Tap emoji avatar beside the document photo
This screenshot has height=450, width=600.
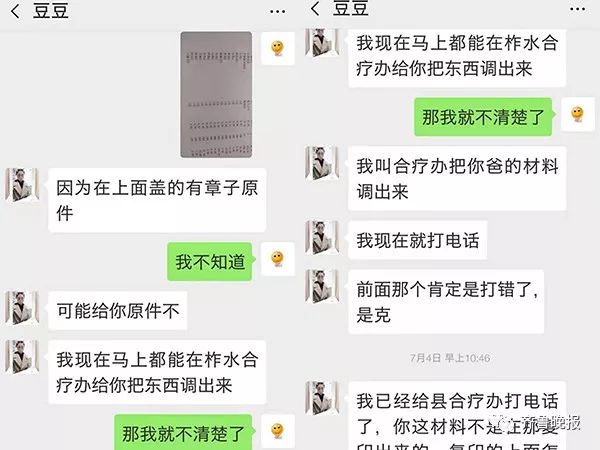(278, 48)
